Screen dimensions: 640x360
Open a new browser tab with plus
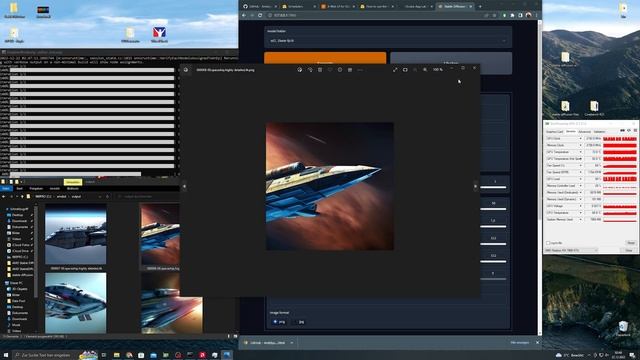(x=480, y=7)
